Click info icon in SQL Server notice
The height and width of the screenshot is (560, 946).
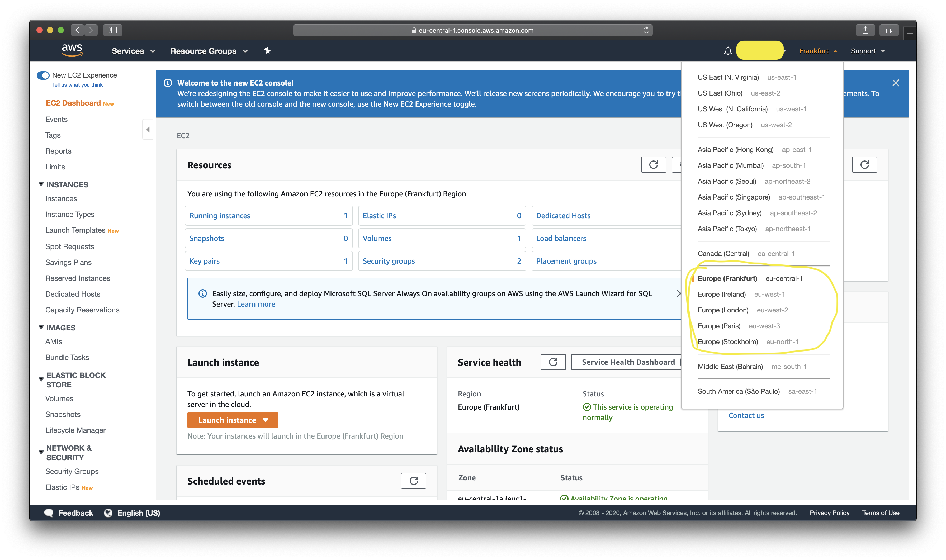pyautogui.click(x=203, y=293)
